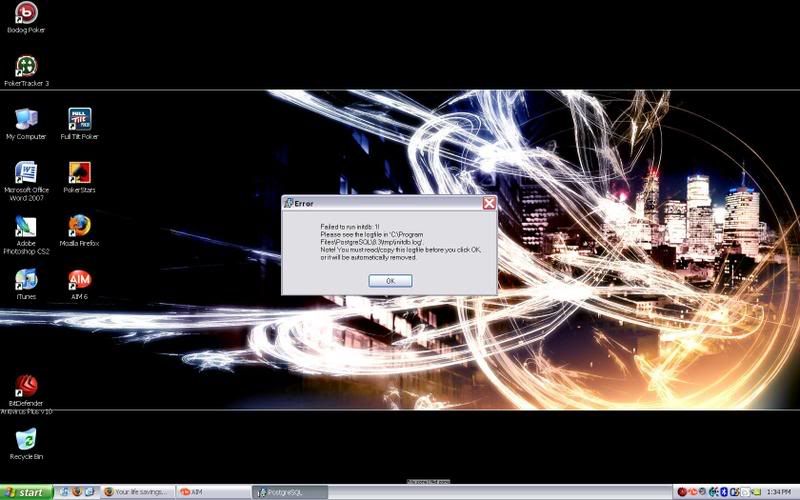Launch the PokerStars desktop icon
Image resolution: width=800 pixels, height=500 pixels.
pyautogui.click(x=79, y=173)
